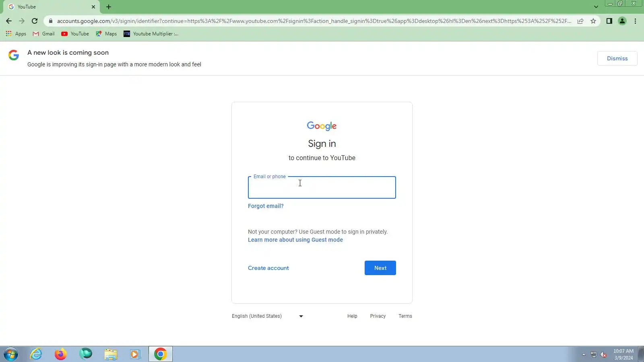Open the Help link
644x362 pixels.
click(x=352, y=316)
